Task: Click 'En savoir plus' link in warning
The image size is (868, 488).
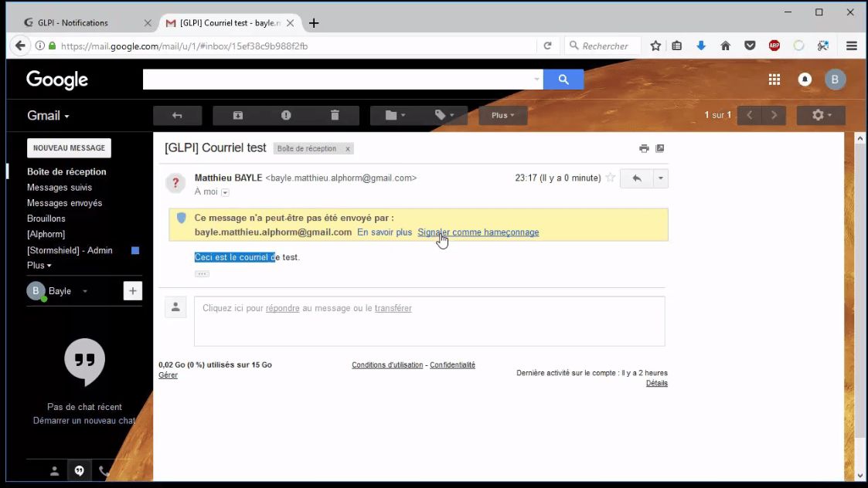Action: [384, 232]
